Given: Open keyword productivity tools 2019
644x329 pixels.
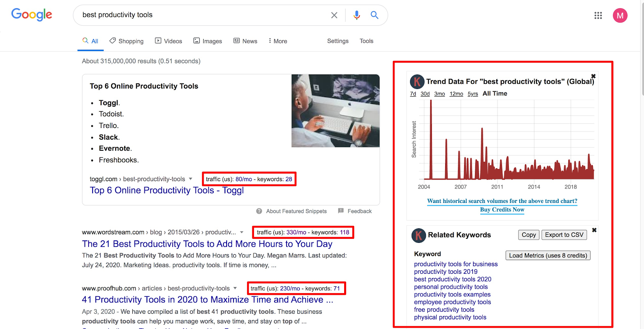Looking at the screenshot, I should tap(446, 272).
